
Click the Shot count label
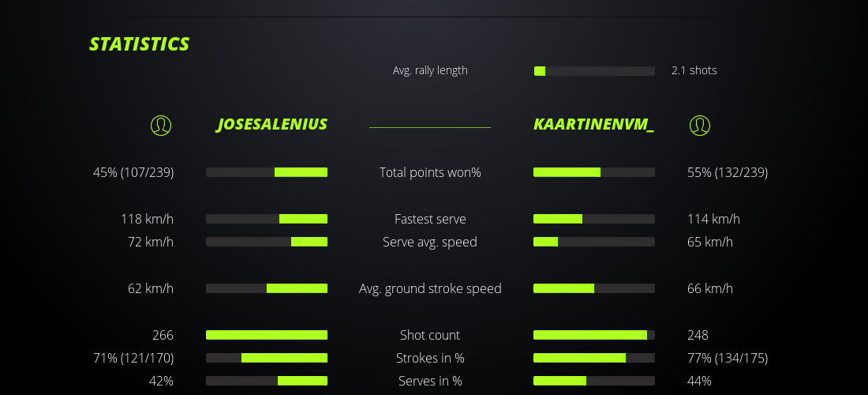430,335
